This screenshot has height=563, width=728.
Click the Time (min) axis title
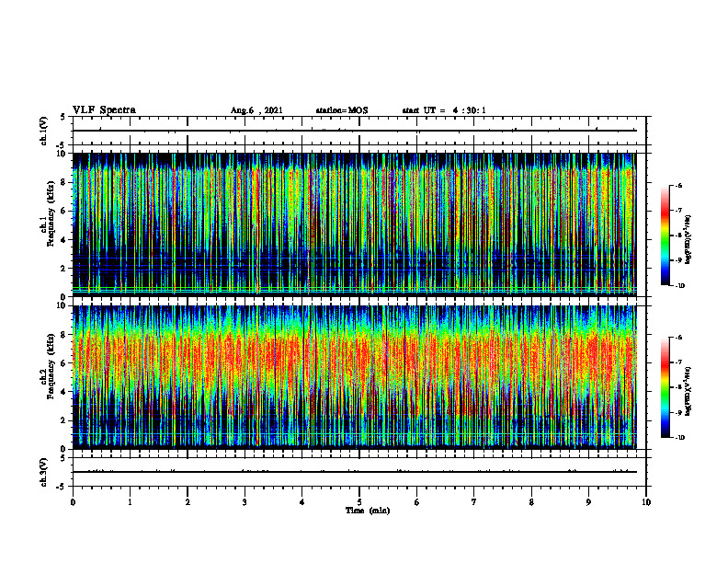click(x=368, y=511)
